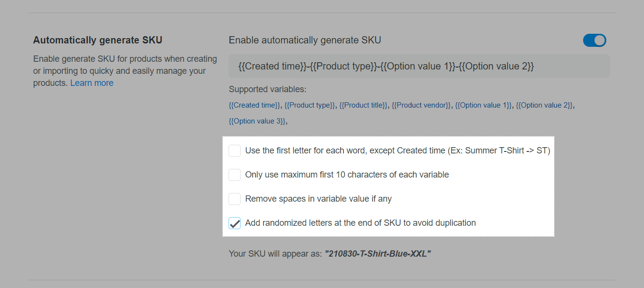Open the Learn more link
Viewport: 644px width, 288px height.
coord(92,83)
